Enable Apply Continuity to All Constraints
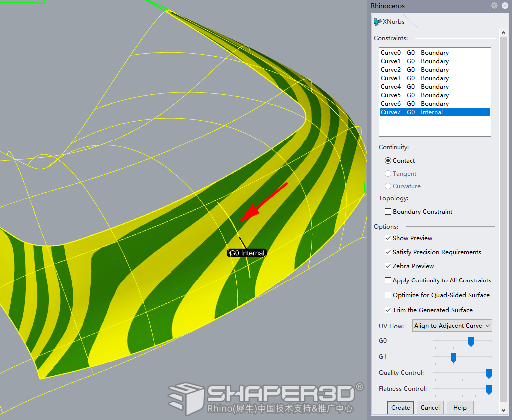Image resolution: width=512 pixels, height=420 pixels. pos(388,280)
